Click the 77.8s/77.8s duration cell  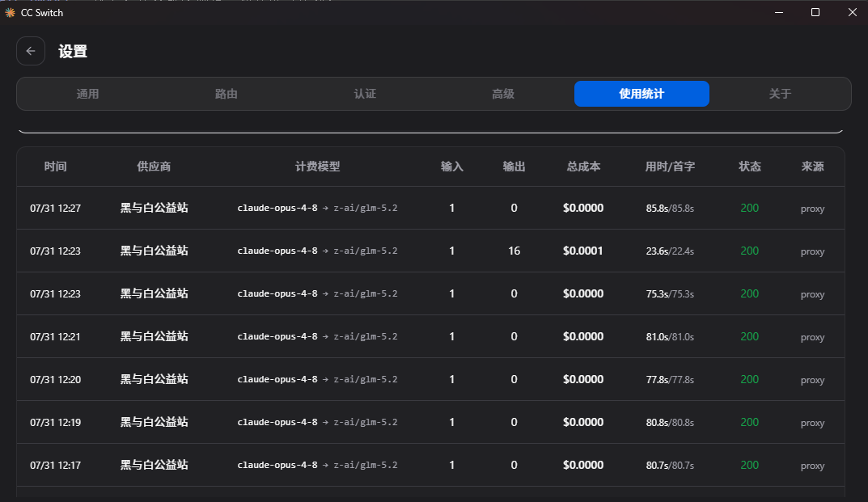(670, 380)
